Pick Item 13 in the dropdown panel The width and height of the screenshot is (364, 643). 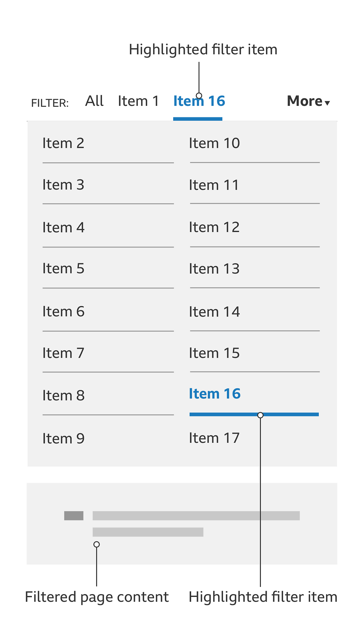[214, 269]
